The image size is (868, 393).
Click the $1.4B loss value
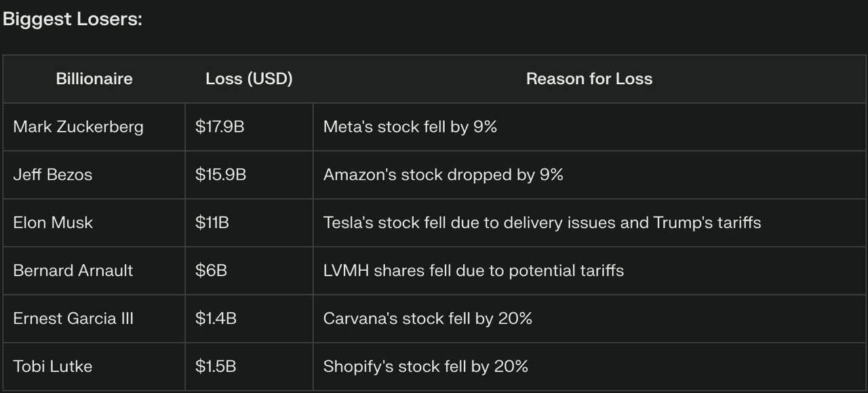216,318
